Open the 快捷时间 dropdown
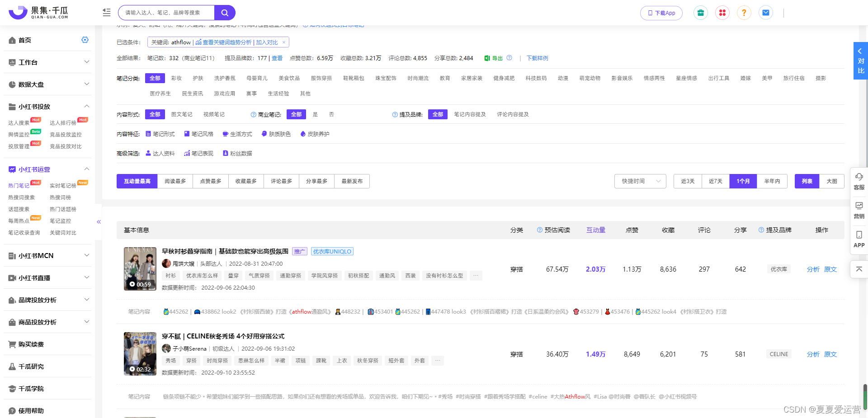868x418 pixels. tap(640, 181)
